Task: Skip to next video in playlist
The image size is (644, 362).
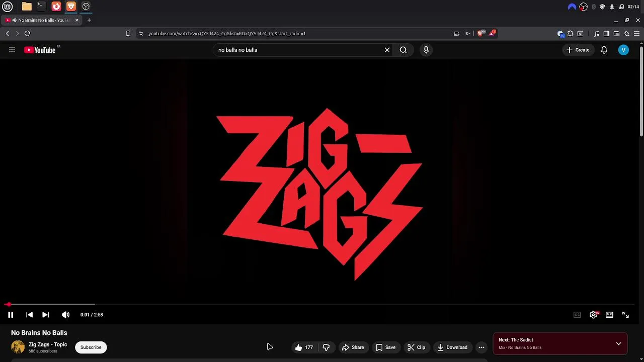Action: [x=45, y=315]
